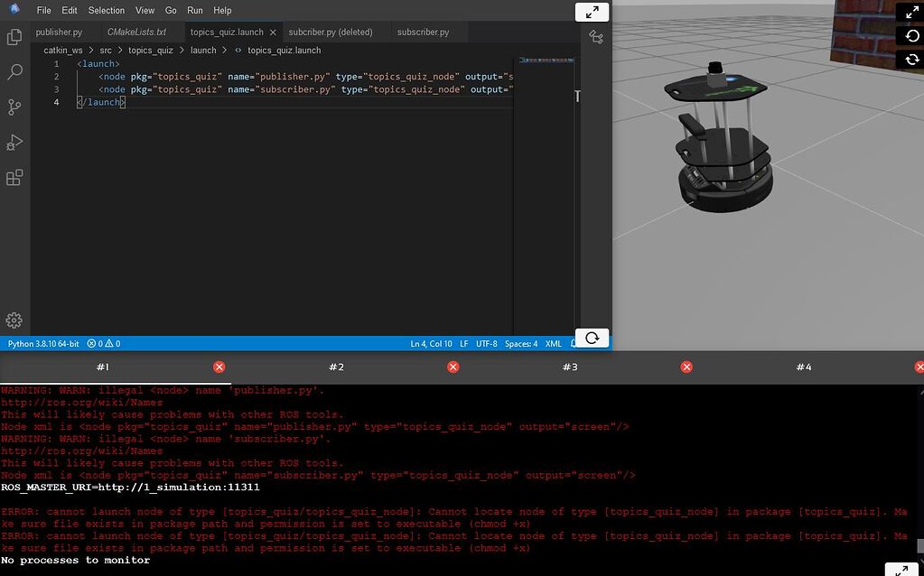Screen dimensions: 924x576
Task: Switch to terminal tab #3
Action: point(570,367)
